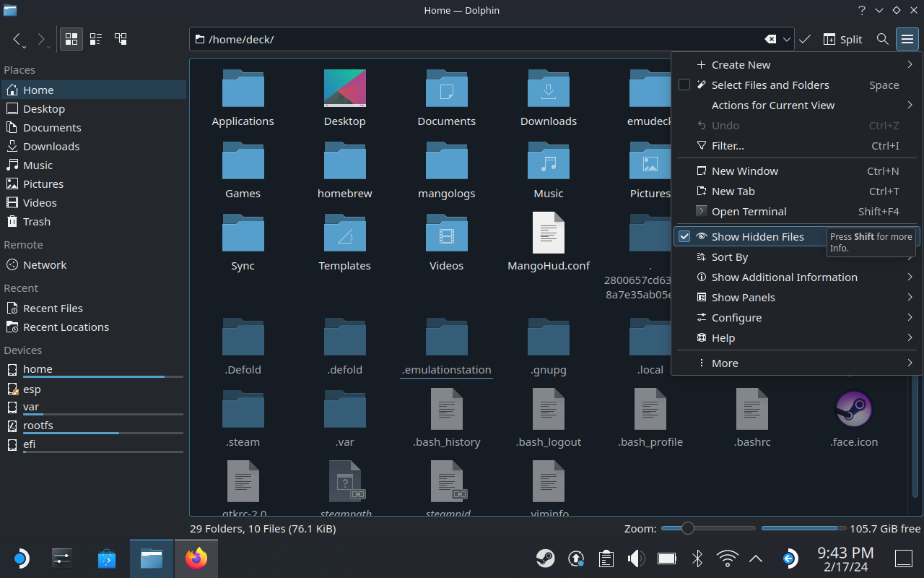The image size is (924, 578).
Task: Open the address bar dropdown arrow
Action: pos(788,39)
